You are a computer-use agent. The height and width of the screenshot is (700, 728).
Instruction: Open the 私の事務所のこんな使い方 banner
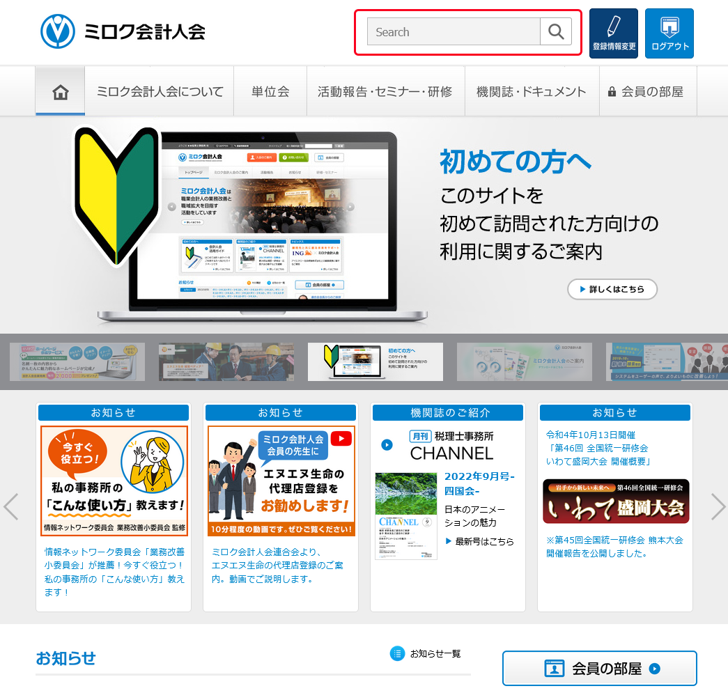(x=114, y=481)
